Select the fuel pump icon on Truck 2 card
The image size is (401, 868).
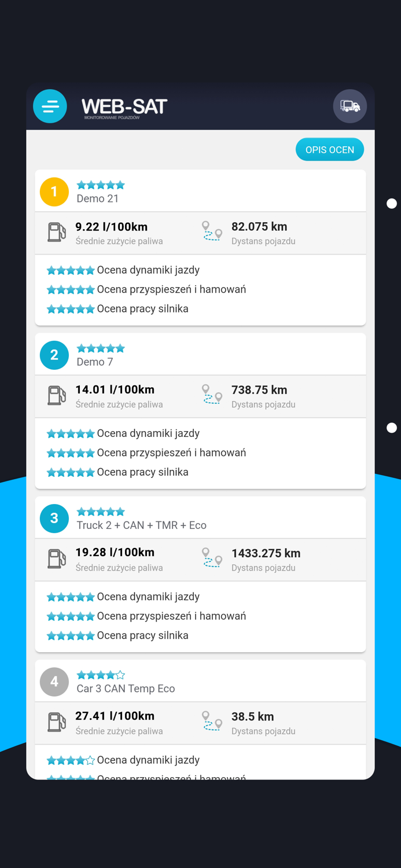pyautogui.click(x=56, y=559)
